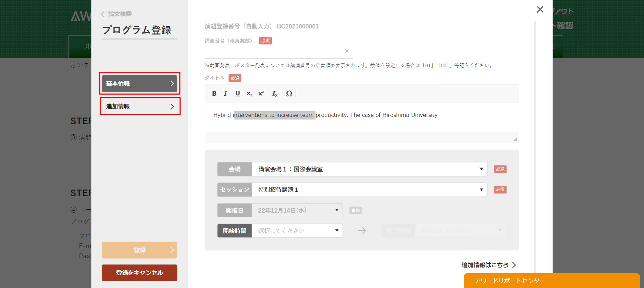Image resolution: width=644 pixels, height=288 pixels.
Task: Toggle bold formatting in title editor
Action: click(214, 94)
